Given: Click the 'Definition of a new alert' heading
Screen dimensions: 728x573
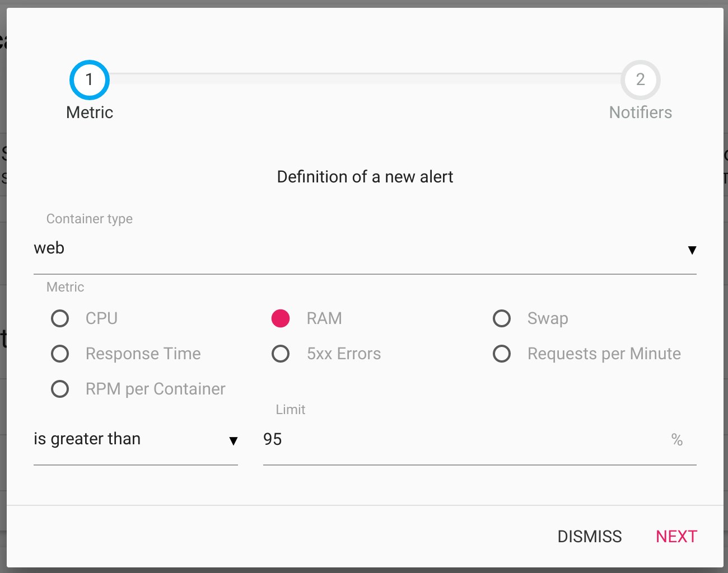Looking at the screenshot, I should pyautogui.click(x=364, y=176).
